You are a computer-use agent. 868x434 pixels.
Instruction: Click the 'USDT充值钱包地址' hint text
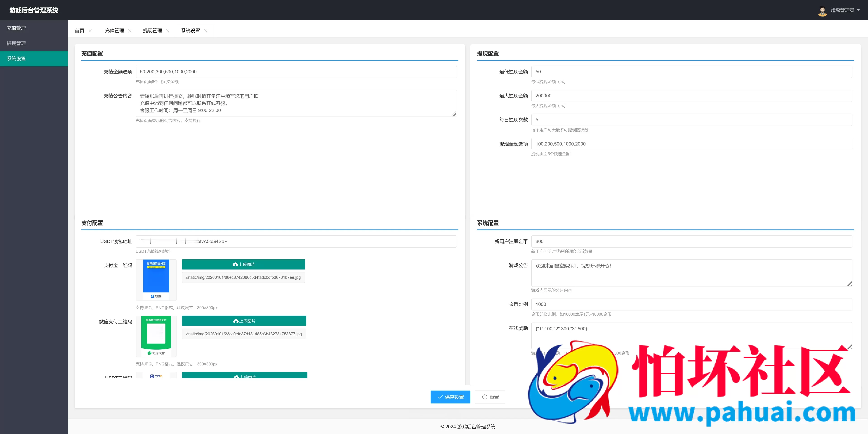tap(153, 251)
